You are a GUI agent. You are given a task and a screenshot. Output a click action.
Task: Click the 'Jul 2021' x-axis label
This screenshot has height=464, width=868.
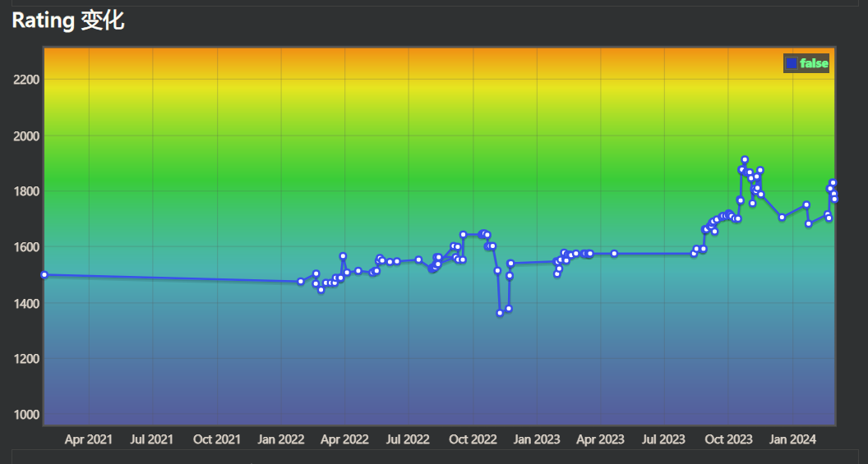152,439
